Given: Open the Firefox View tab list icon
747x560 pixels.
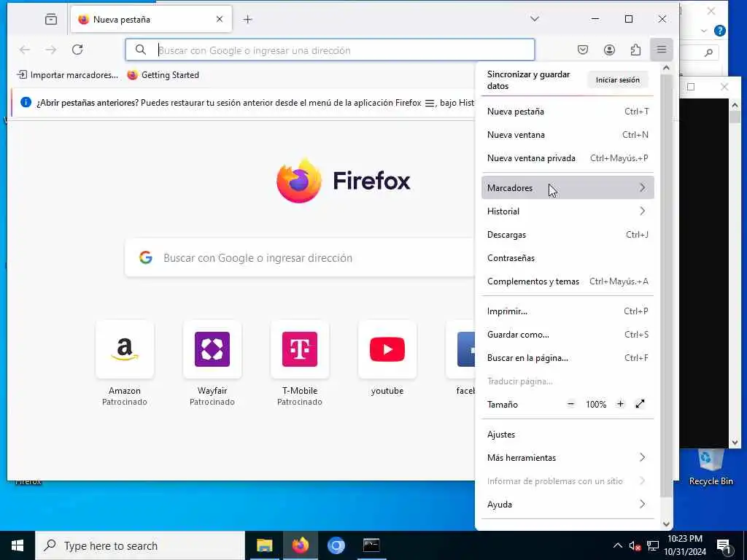Looking at the screenshot, I should click(51, 20).
